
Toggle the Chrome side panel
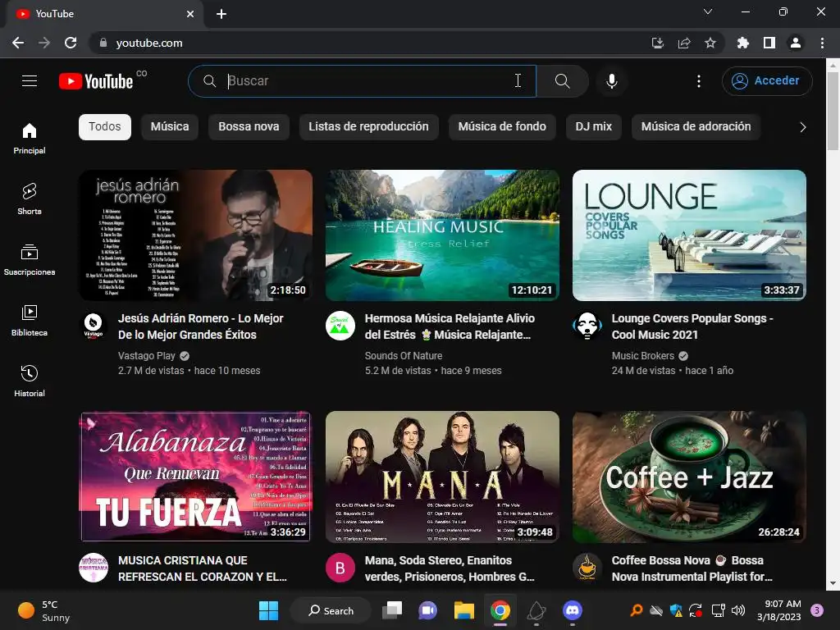pyautogui.click(x=769, y=43)
